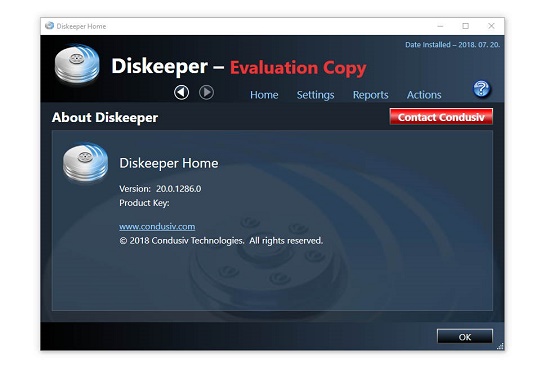The image size is (550, 374).
Task: Open the blue help question mark
Action: click(481, 88)
